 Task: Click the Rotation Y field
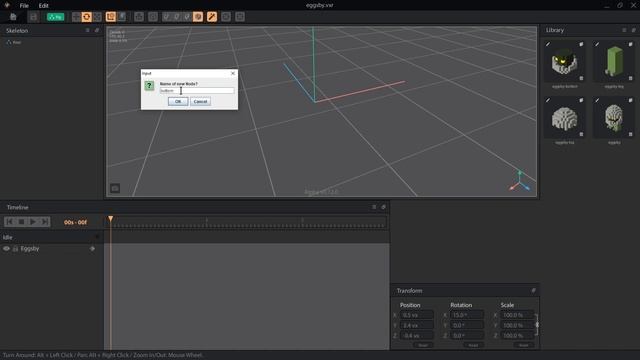point(467,325)
